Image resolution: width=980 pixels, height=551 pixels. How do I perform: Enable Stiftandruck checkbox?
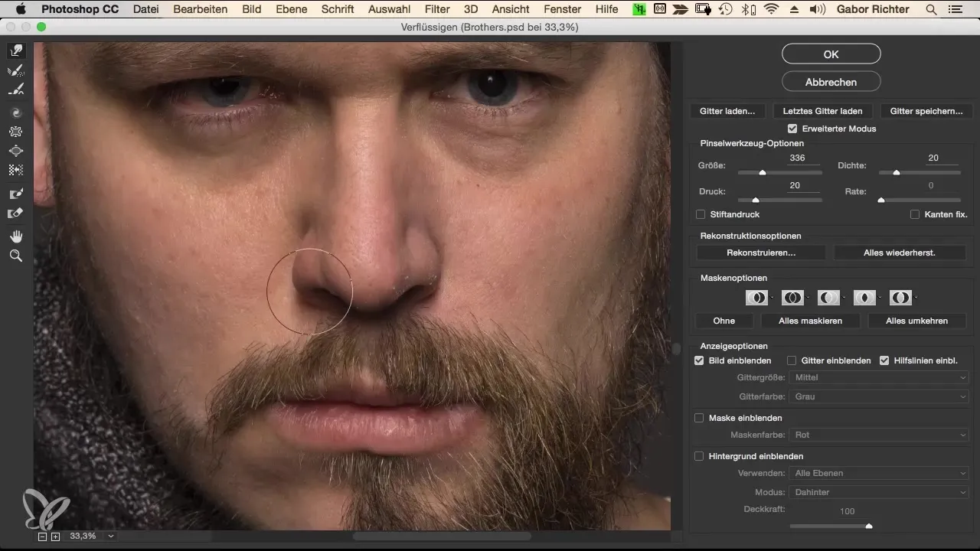click(701, 214)
